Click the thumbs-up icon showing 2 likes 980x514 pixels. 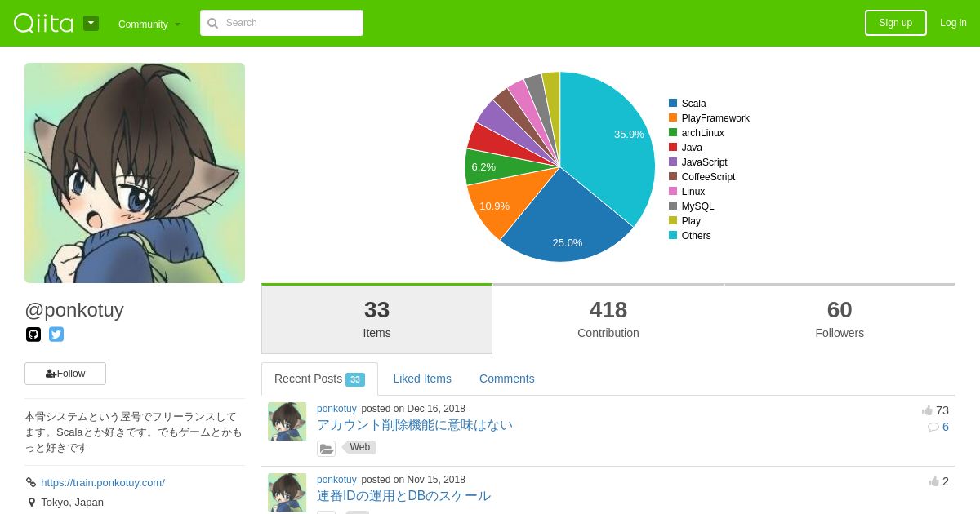click(x=933, y=481)
